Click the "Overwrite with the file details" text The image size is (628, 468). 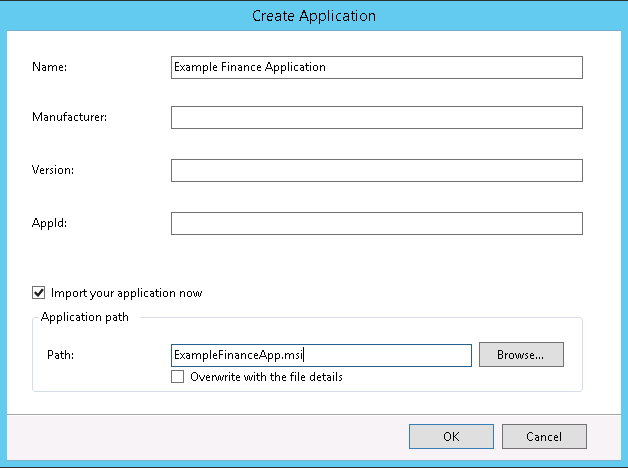266,377
